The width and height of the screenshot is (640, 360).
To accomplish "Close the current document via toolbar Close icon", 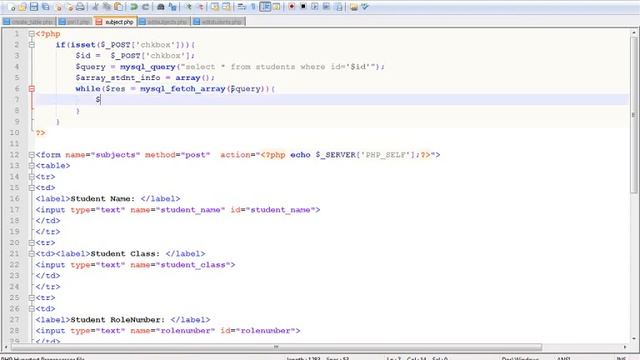I will click(58, 7).
